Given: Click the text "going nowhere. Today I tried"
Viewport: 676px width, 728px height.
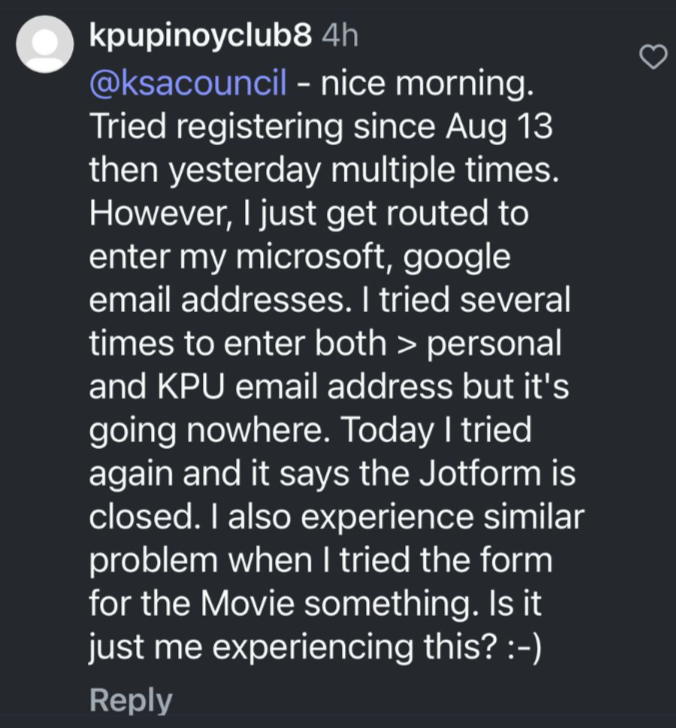Looking at the screenshot, I should [310, 430].
